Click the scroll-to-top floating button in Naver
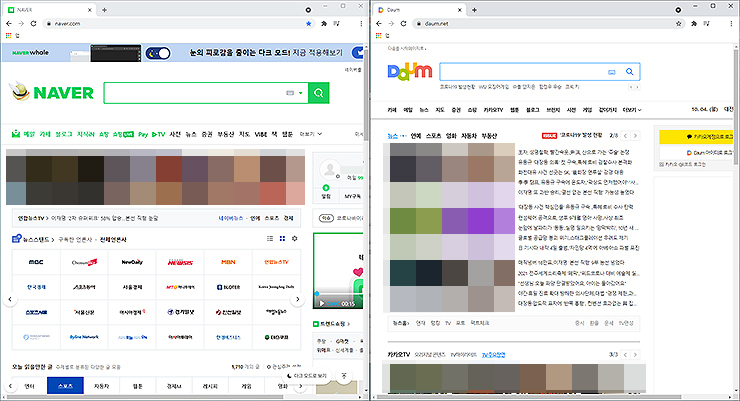The image size is (740, 401). (x=344, y=376)
